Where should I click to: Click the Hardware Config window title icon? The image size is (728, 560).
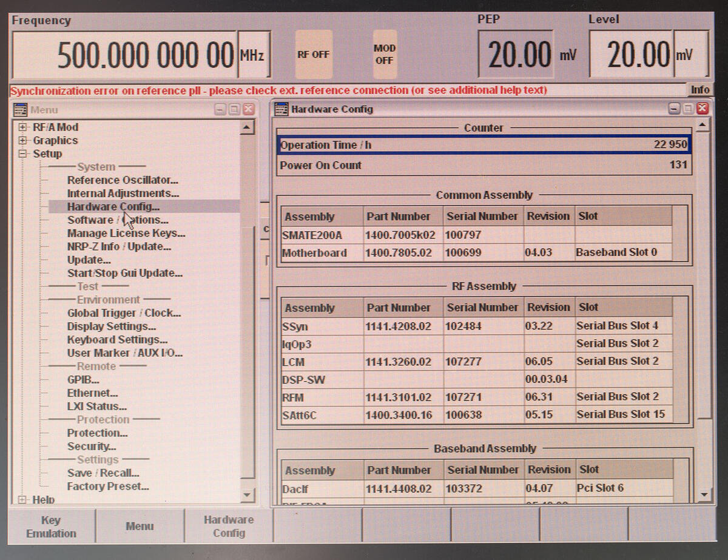coord(281,109)
